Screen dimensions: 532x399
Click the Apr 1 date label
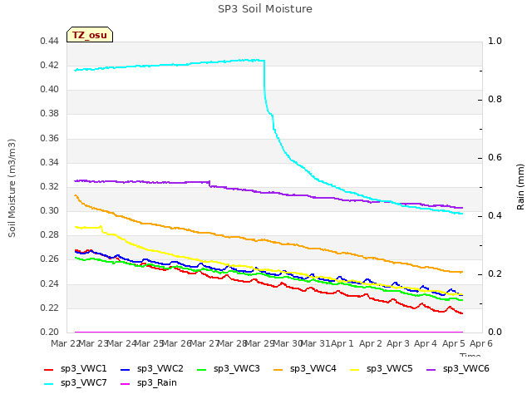pos(342,343)
